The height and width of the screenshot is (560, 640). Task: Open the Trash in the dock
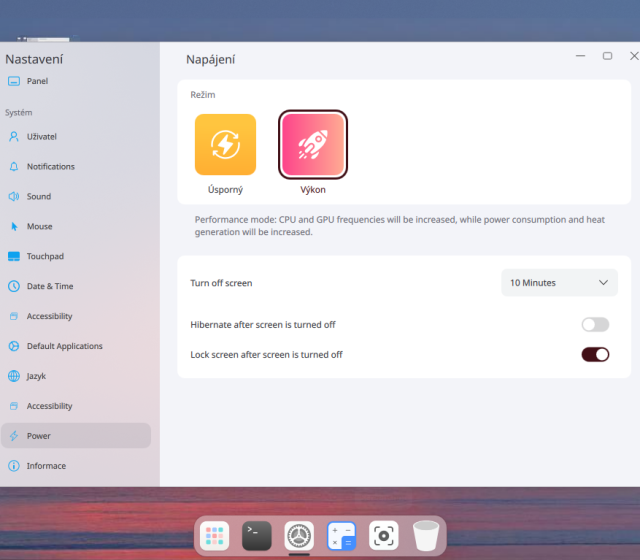tap(426, 536)
